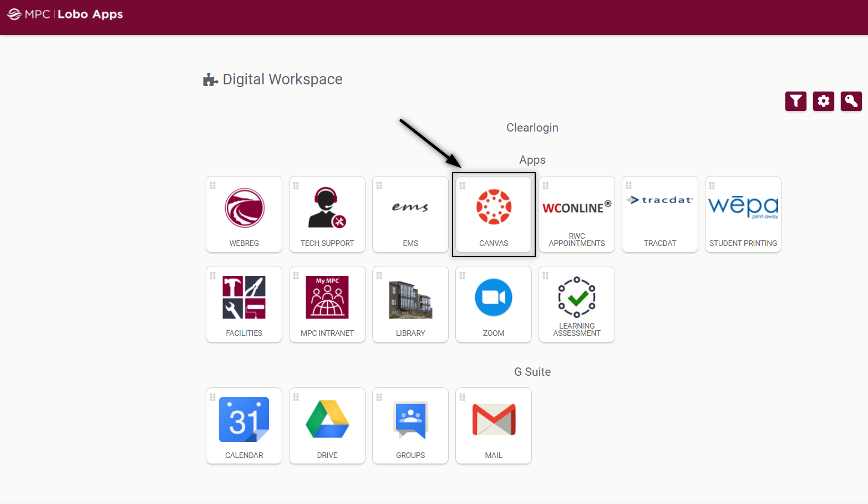The image size is (868, 504).
Task: Click drag handle on Mail tile
Action: (x=463, y=397)
